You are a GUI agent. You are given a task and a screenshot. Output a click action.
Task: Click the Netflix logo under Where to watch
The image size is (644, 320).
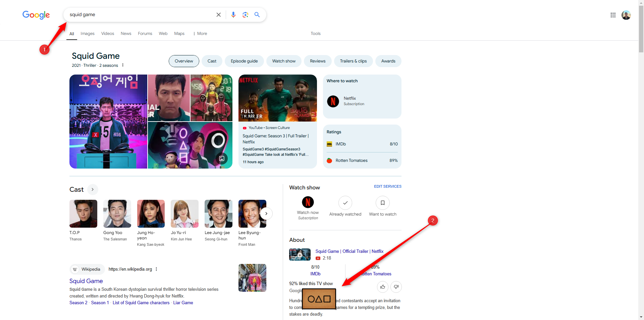333,101
